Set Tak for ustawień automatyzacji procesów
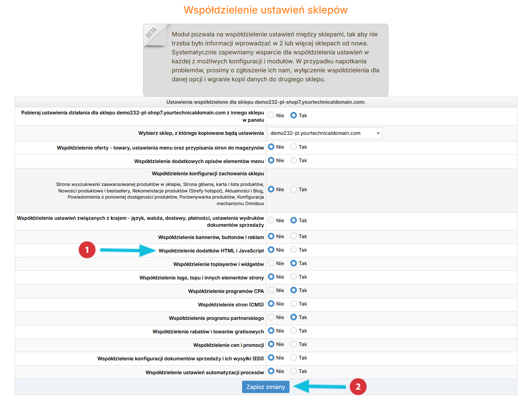The width and height of the screenshot is (532, 402). 294,371
